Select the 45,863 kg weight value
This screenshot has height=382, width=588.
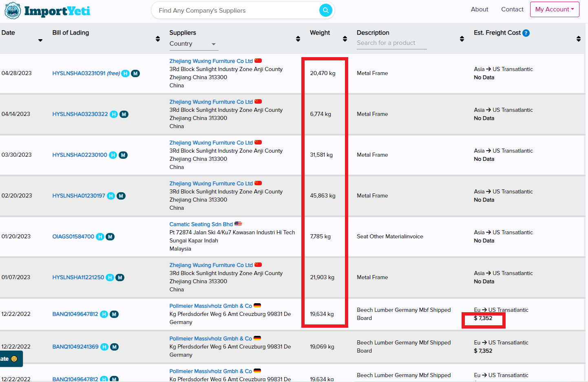pyautogui.click(x=323, y=196)
